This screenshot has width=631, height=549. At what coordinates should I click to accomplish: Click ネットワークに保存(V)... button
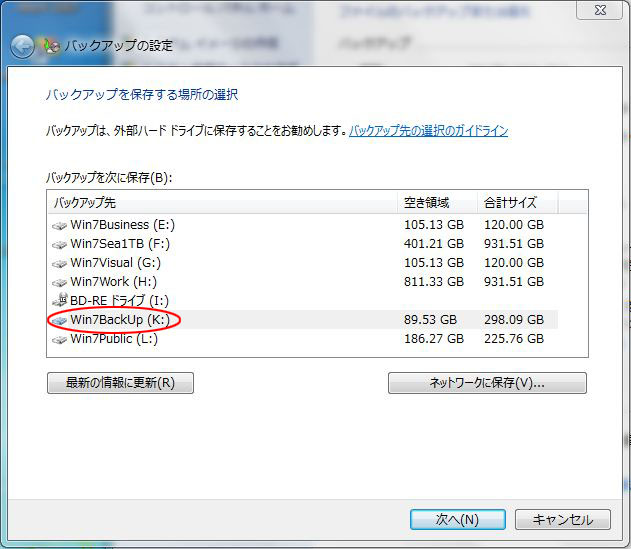click(487, 383)
